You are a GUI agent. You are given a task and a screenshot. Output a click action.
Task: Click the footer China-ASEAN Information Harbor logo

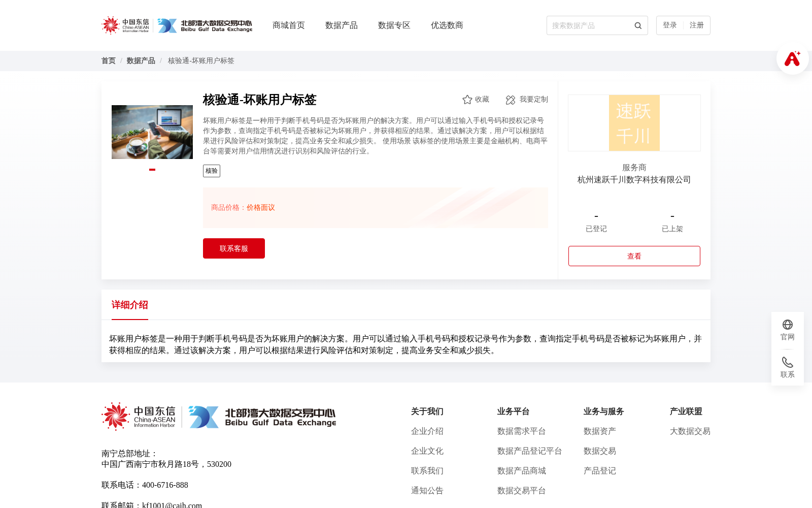pos(139,417)
